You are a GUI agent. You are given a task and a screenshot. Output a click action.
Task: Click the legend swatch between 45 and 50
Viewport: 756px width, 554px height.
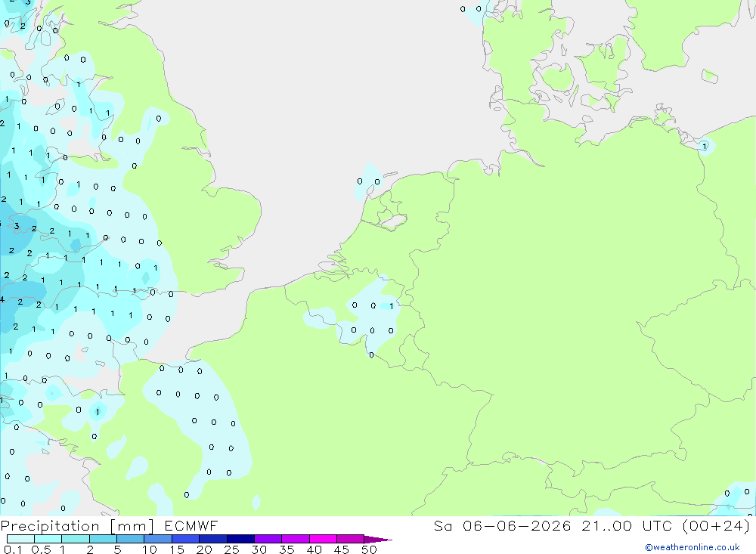point(350,539)
